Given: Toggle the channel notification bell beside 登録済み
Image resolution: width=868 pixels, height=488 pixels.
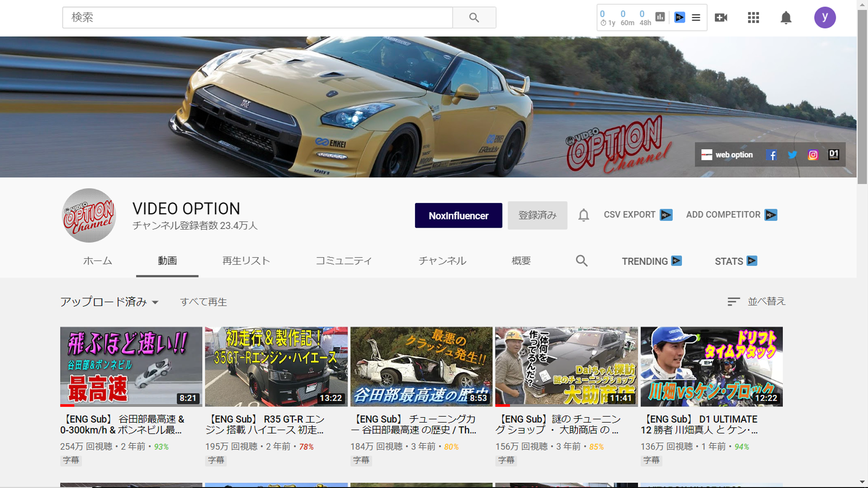Looking at the screenshot, I should [x=584, y=215].
